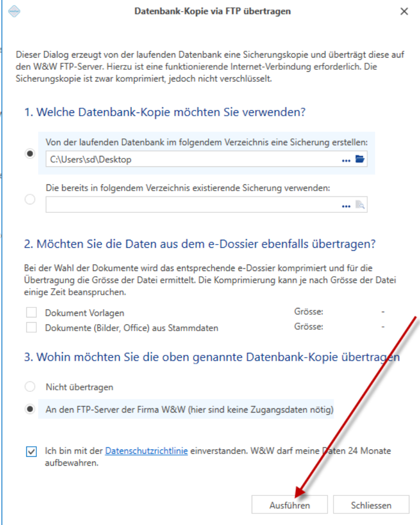Click the file search icon for existing backup
Image resolution: width=420 pixels, height=525 pixels.
pos(360,204)
